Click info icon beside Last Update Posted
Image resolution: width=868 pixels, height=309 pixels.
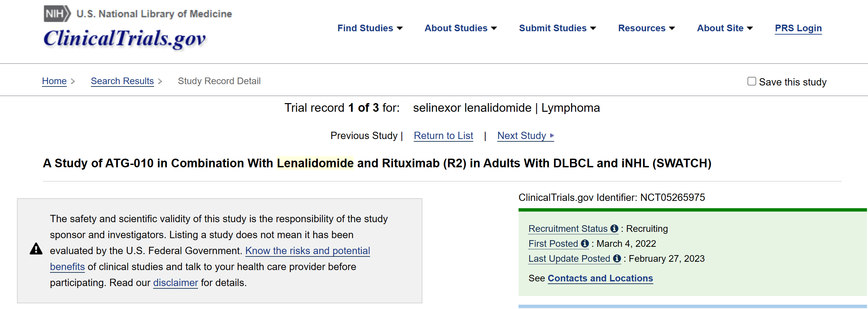[617, 258]
